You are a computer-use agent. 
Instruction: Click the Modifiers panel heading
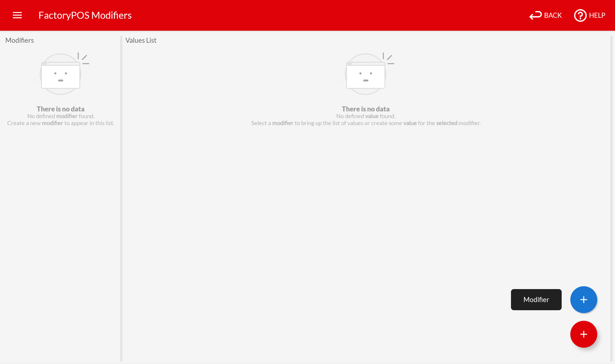(x=20, y=40)
